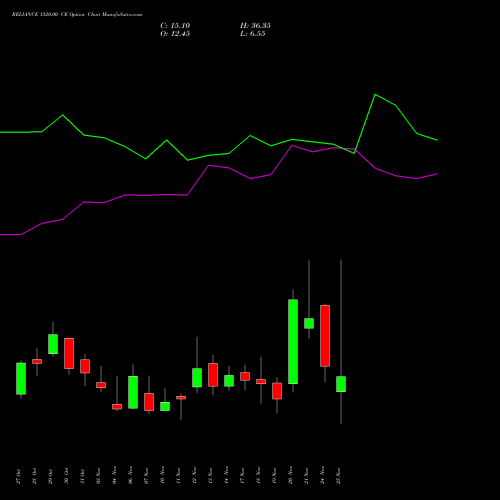Click the 14 Nov date label

coord(226,476)
